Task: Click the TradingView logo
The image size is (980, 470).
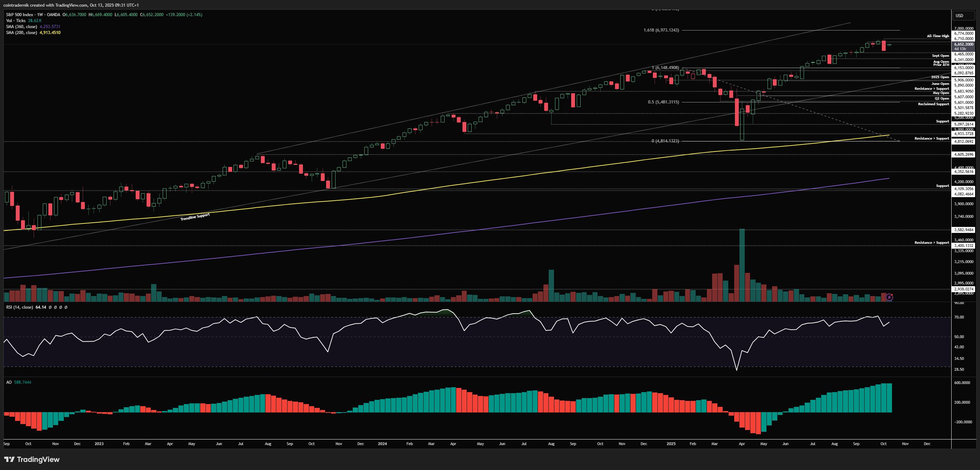Action: (32, 459)
